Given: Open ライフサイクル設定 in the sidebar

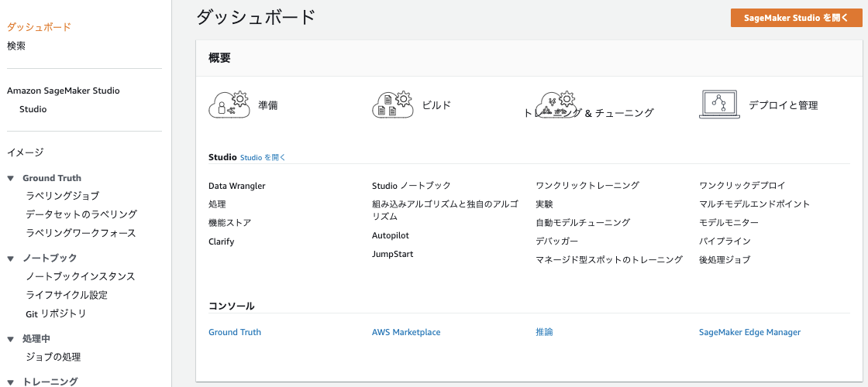Looking at the screenshot, I should 67,295.
